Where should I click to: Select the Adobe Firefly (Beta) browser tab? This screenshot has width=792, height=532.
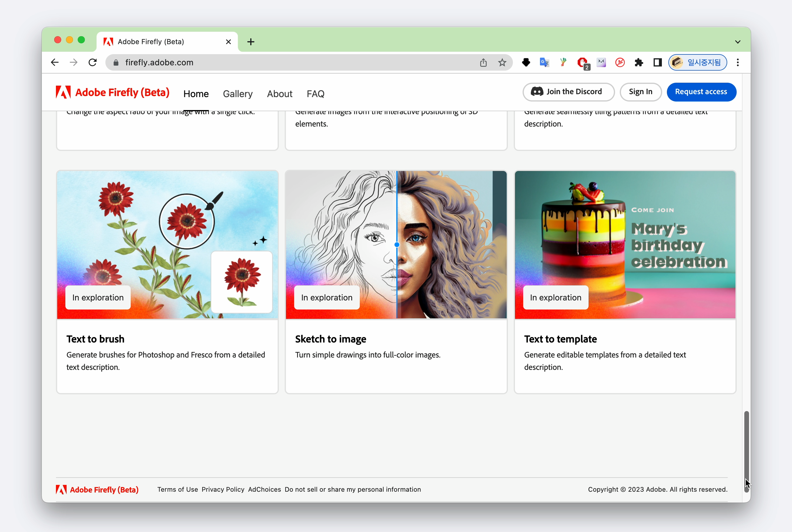tap(167, 42)
